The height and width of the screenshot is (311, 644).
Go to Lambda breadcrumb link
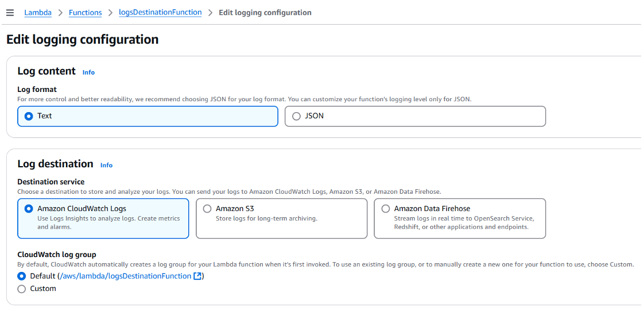pyautogui.click(x=38, y=13)
